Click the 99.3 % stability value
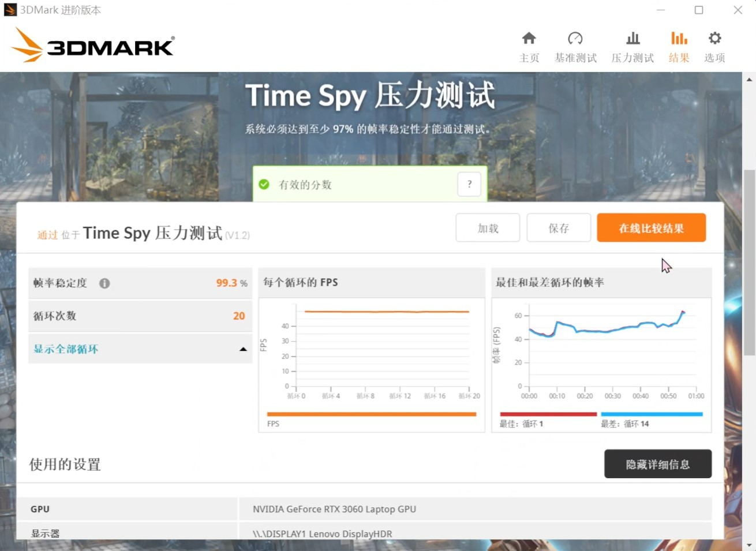The image size is (756, 551). [231, 283]
